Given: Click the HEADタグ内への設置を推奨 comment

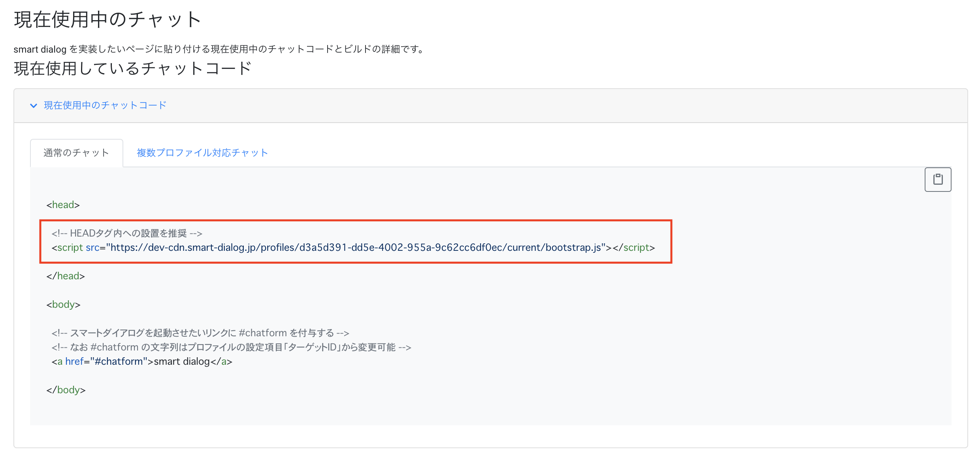Looking at the screenshot, I should tap(126, 233).
